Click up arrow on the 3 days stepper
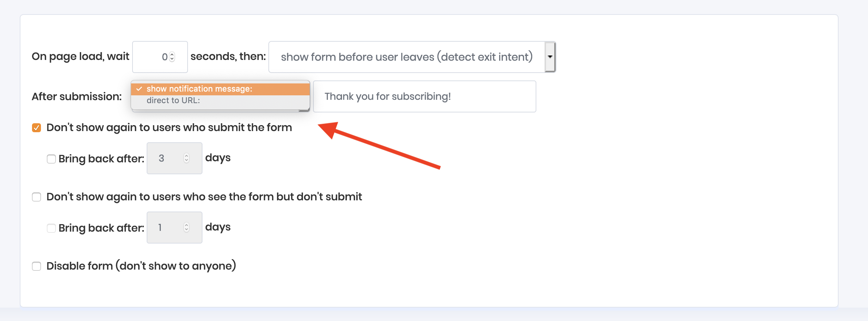868x321 pixels. coord(186,156)
